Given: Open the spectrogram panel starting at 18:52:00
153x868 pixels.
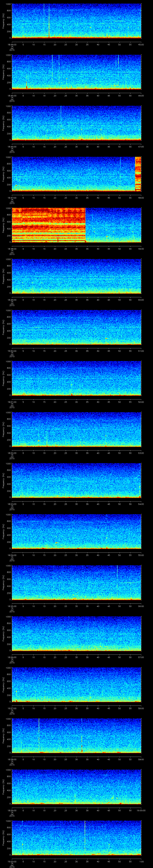Looking at the screenshot, I should pos(76,429).
